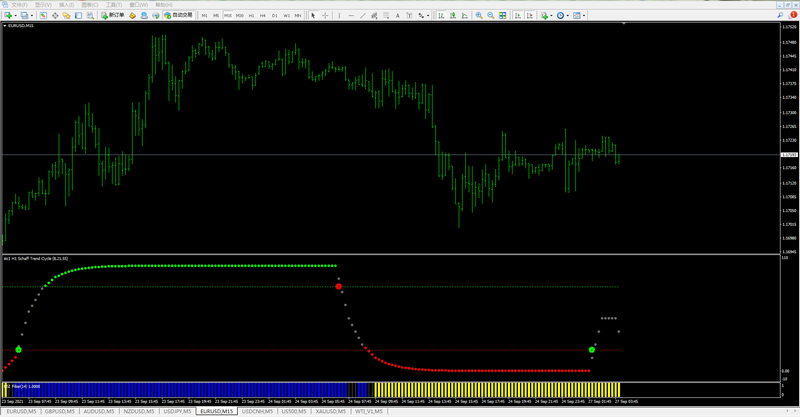Select the text label tool
This screenshot has height=417, width=800.
point(409,16)
